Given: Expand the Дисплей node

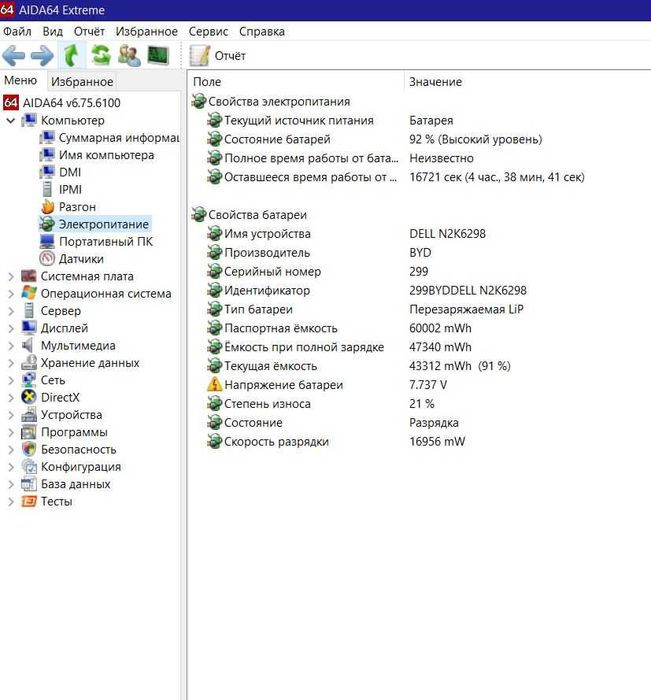Looking at the screenshot, I should 11,329.
